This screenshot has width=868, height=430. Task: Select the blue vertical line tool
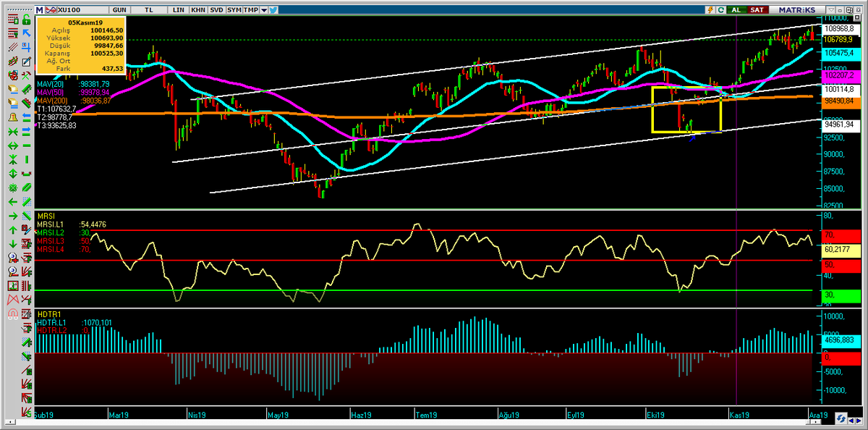pyautogui.click(x=26, y=159)
